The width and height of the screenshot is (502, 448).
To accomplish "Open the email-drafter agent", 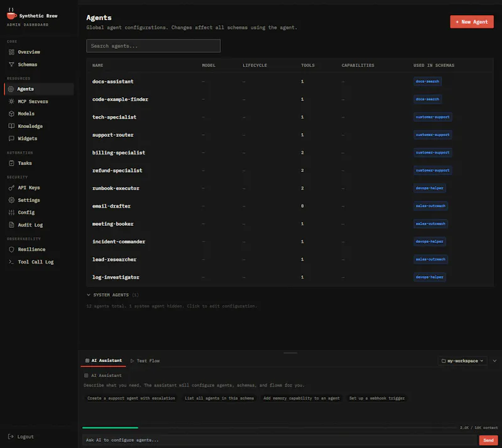I will pyautogui.click(x=290, y=206).
